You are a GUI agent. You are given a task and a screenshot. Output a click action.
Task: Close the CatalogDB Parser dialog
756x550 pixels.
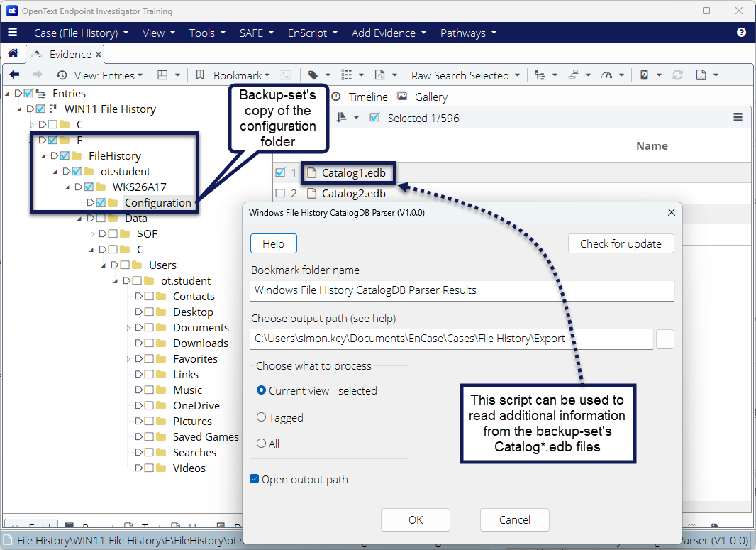pos(671,212)
